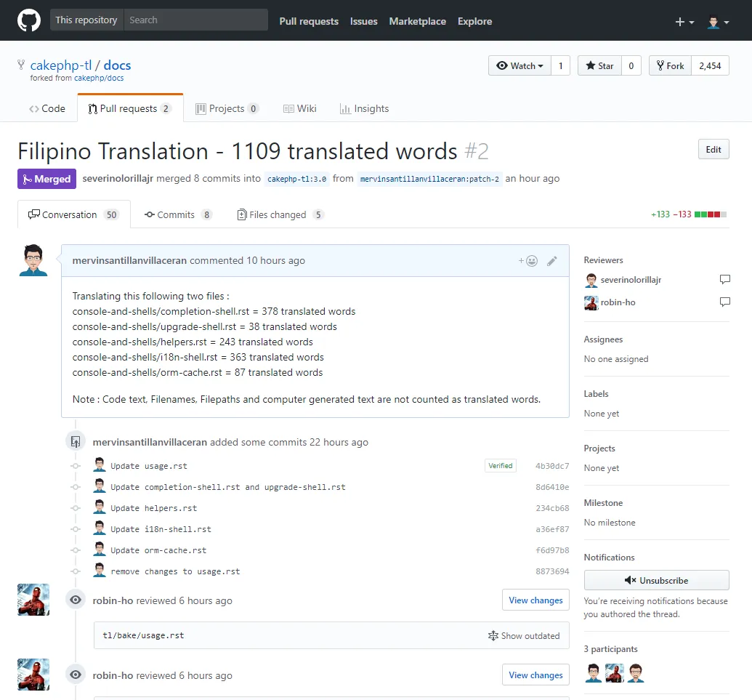Viewport: 752px width, 700px height.
Task: Expand outdated diff for tl/bake/usage.rst
Action: 524,636
